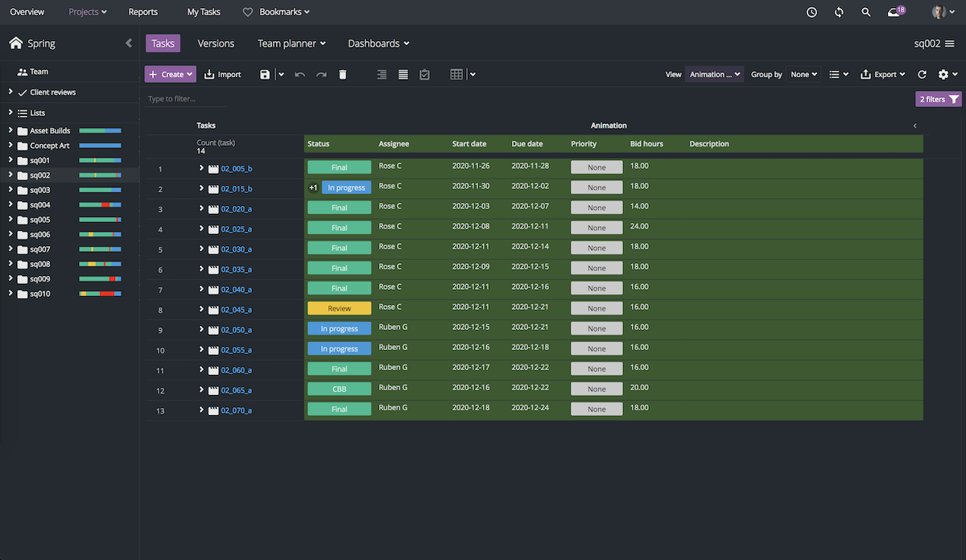Toggle the 2 filters button

(938, 99)
